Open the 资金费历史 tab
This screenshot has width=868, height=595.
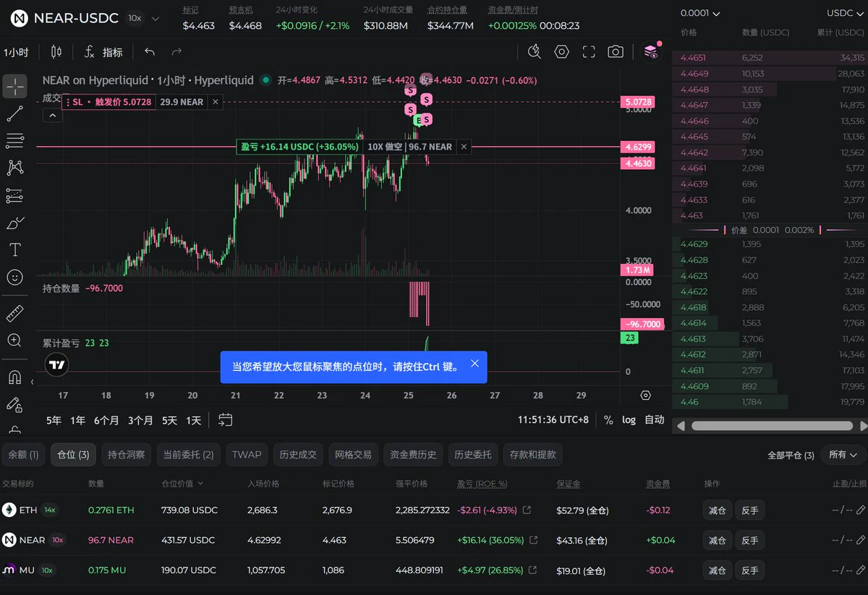click(413, 455)
